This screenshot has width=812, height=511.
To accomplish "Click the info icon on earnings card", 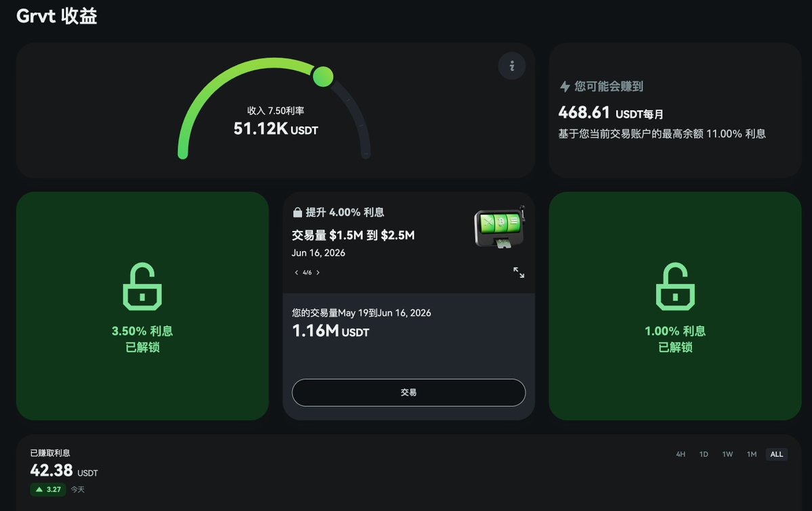I will [x=511, y=66].
